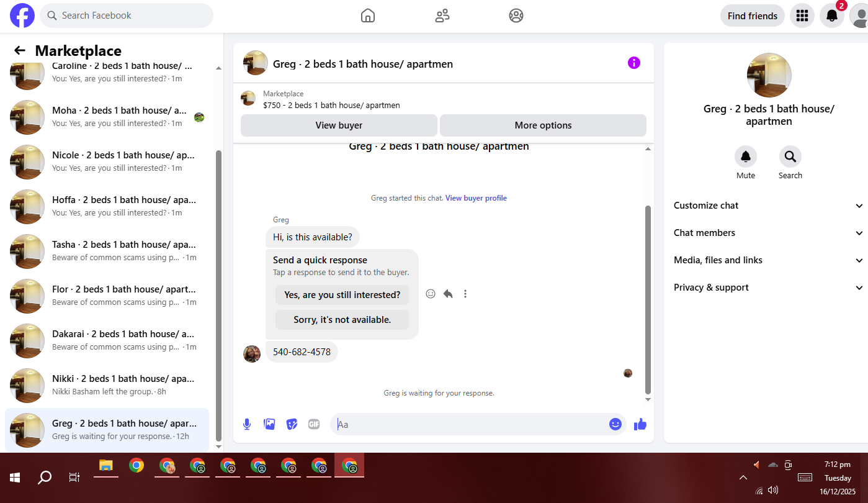Click the large listing photo in the right panel
The width and height of the screenshot is (868, 503).
(769, 75)
